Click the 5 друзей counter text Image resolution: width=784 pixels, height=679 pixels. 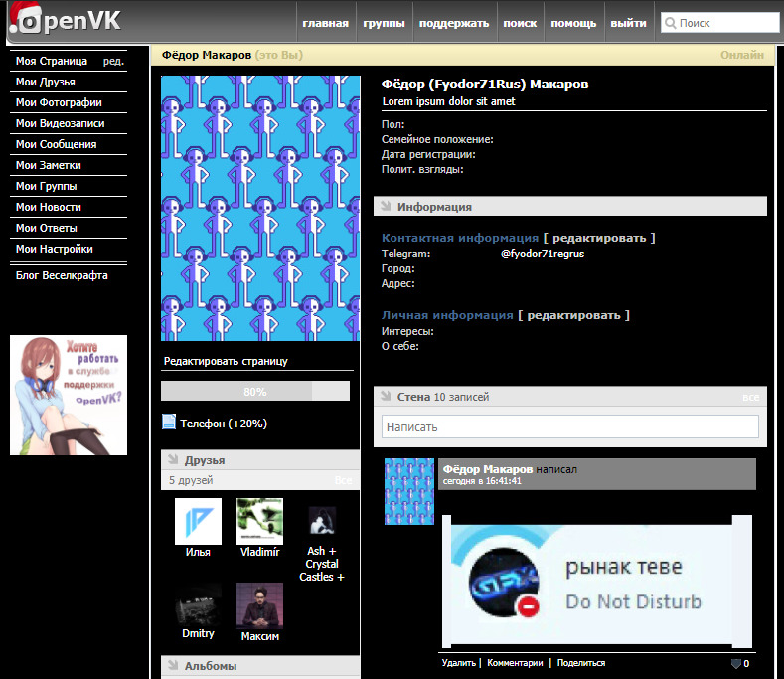click(x=191, y=480)
